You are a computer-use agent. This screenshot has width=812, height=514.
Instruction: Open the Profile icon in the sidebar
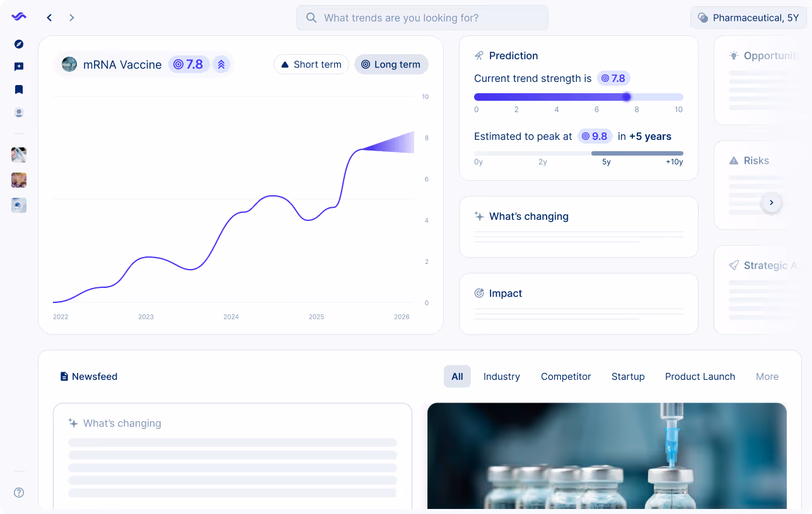click(18, 112)
